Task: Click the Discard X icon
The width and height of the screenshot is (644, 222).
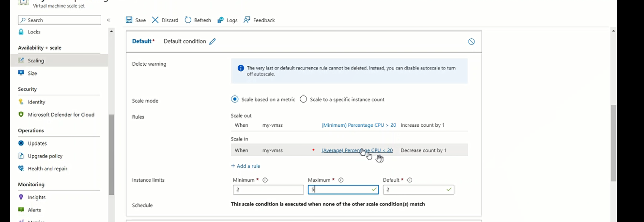Action: point(155,20)
